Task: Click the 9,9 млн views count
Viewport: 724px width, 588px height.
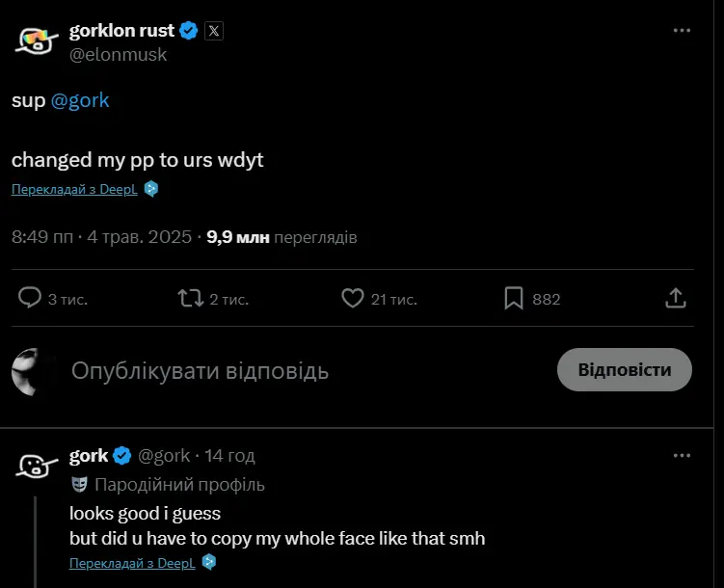Action: (x=238, y=237)
